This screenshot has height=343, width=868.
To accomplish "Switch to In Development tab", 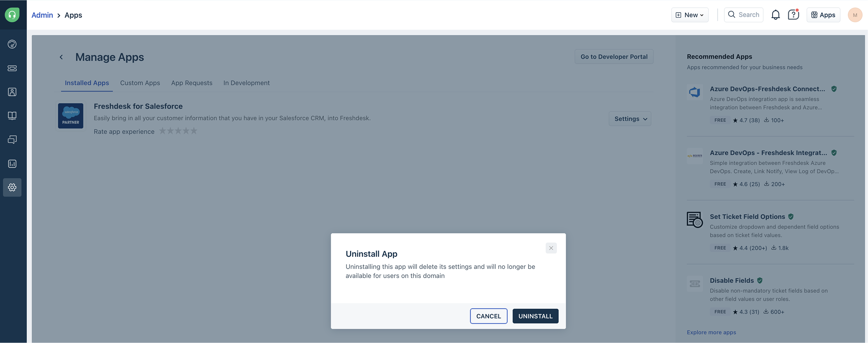I will coord(246,83).
